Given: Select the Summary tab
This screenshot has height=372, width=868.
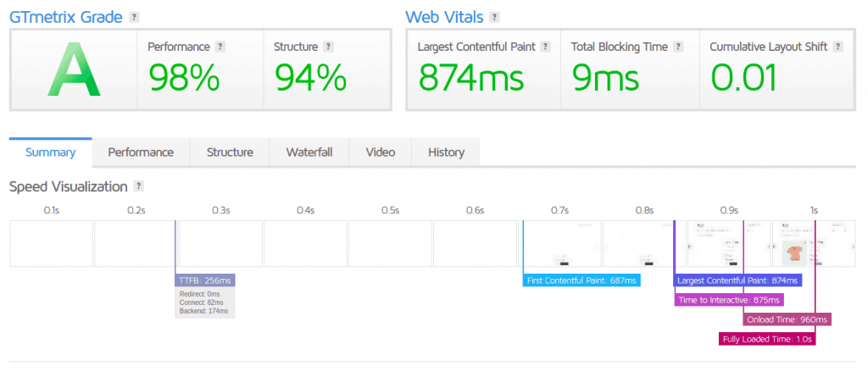Looking at the screenshot, I should coord(50,153).
